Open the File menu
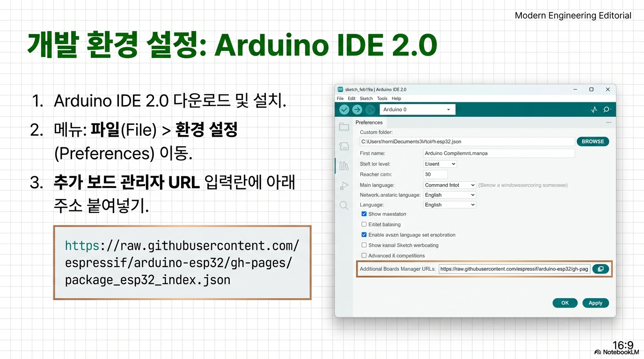 click(x=340, y=99)
